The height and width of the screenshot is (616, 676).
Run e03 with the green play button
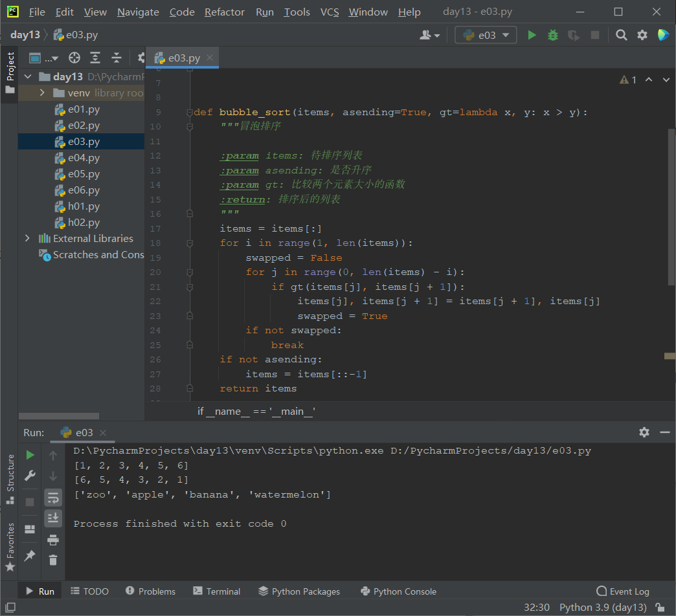pyautogui.click(x=532, y=35)
